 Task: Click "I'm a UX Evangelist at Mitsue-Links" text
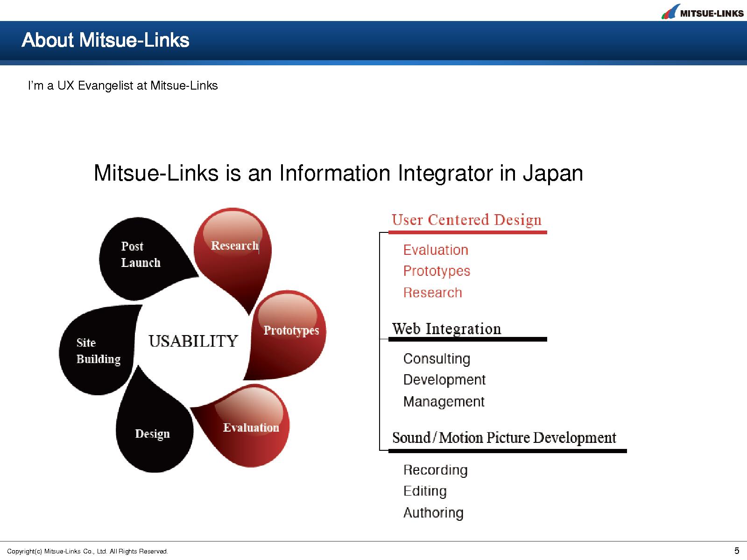click(123, 86)
